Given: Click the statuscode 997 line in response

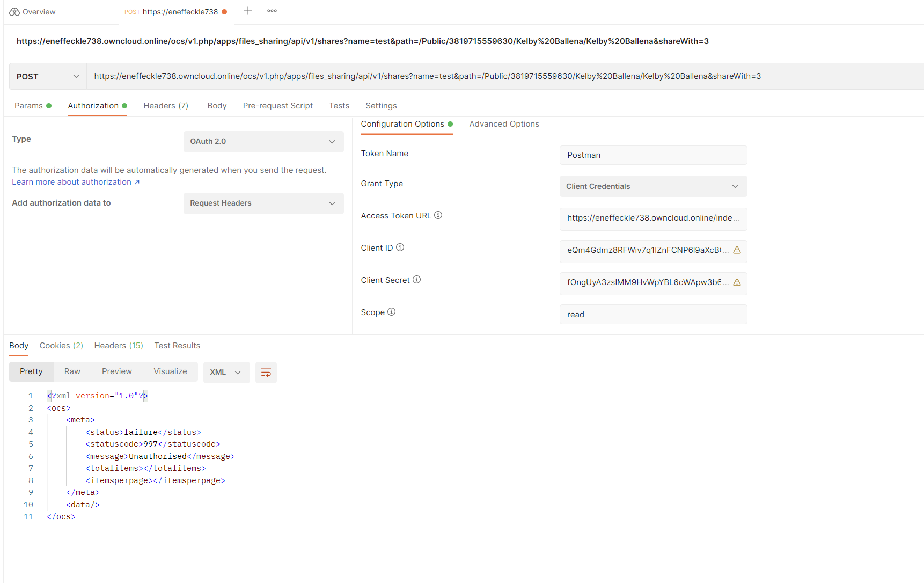Looking at the screenshot, I should pos(153,444).
